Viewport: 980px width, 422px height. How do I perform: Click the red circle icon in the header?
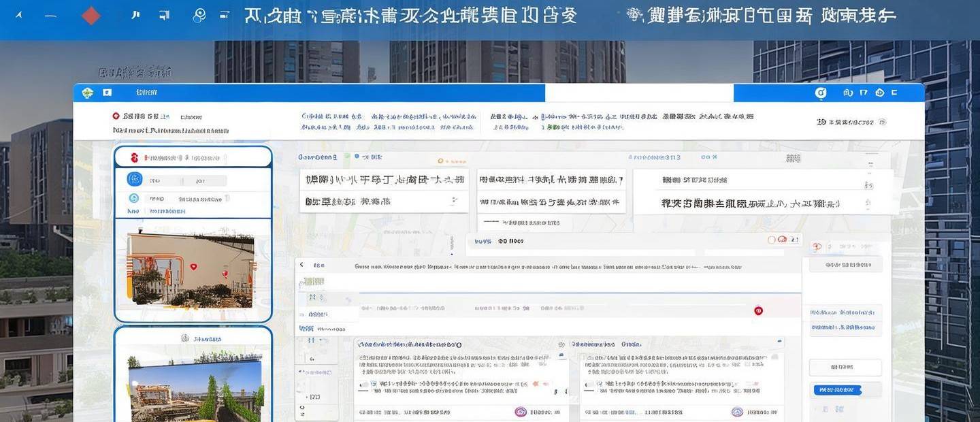pyautogui.click(x=116, y=116)
